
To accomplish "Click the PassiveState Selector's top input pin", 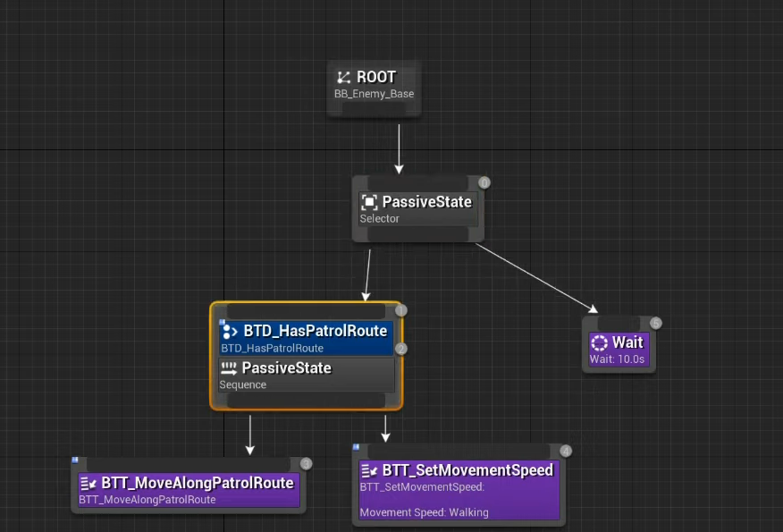I will 417,182.
